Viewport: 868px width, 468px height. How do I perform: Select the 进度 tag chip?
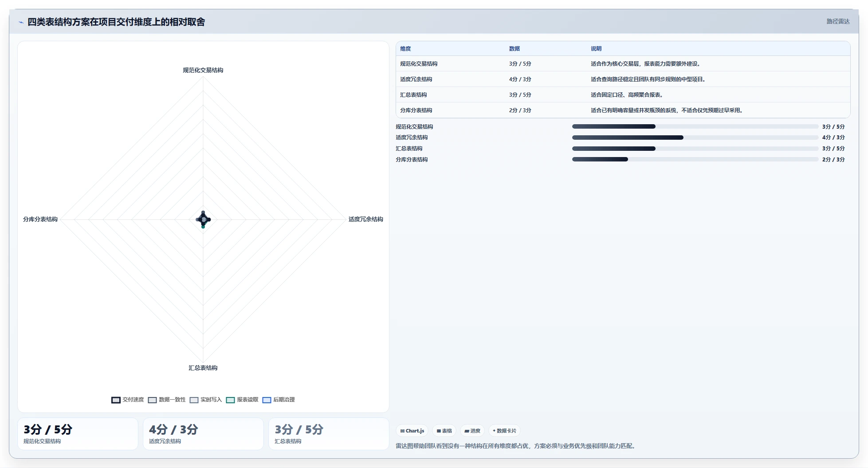click(x=472, y=431)
